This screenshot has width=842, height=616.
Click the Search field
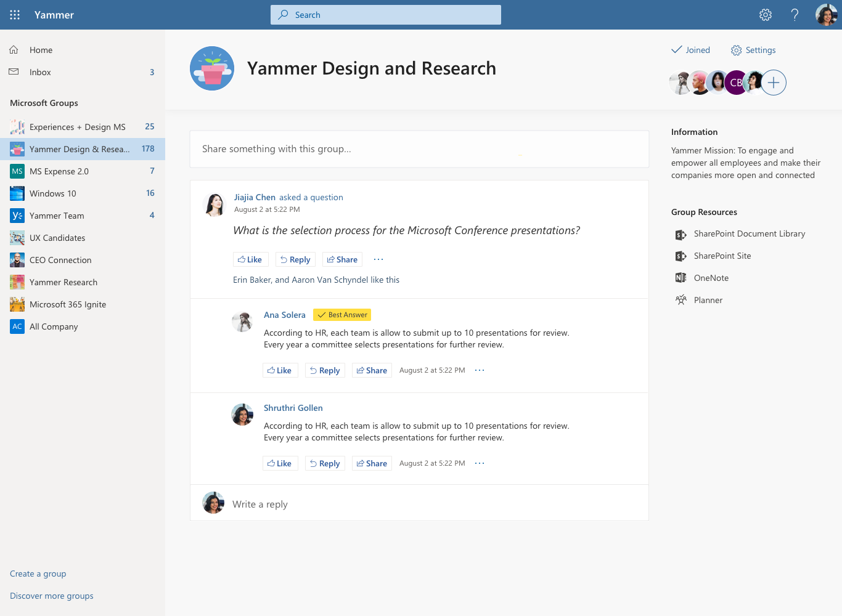(386, 15)
